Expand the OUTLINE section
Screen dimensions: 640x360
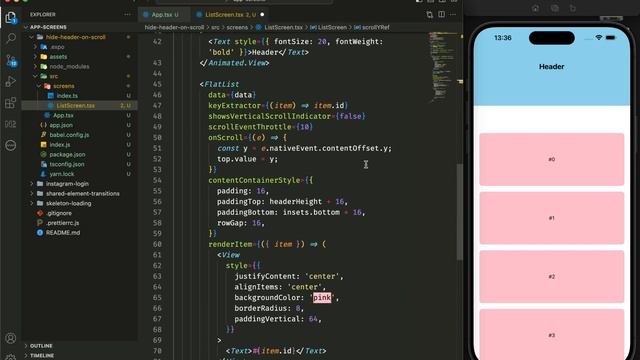(x=26, y=346)
